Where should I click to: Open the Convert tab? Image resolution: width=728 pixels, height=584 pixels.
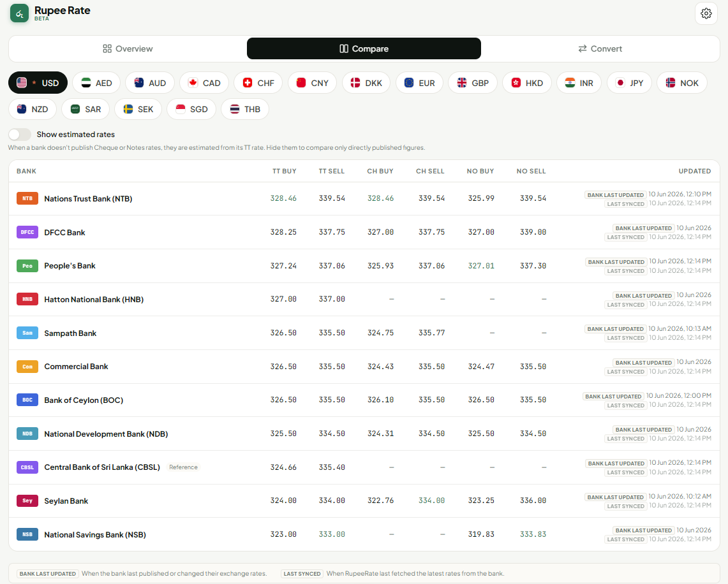point(600,48)
